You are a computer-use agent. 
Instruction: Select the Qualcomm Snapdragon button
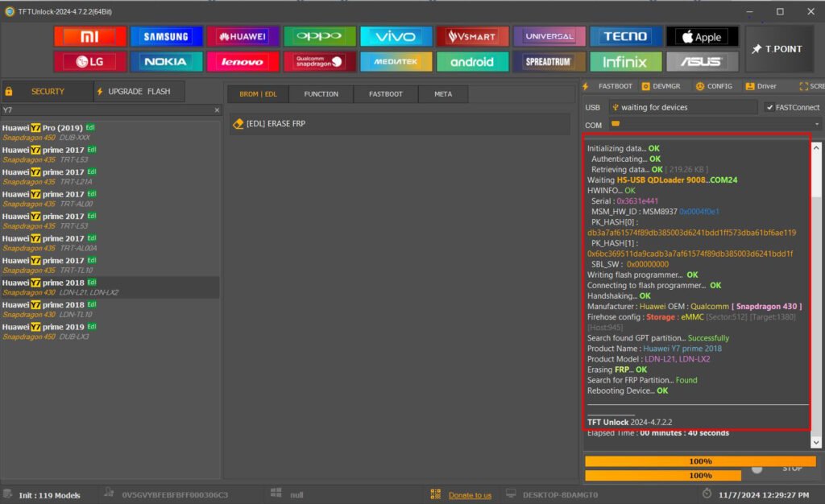(x=319, y=61)
